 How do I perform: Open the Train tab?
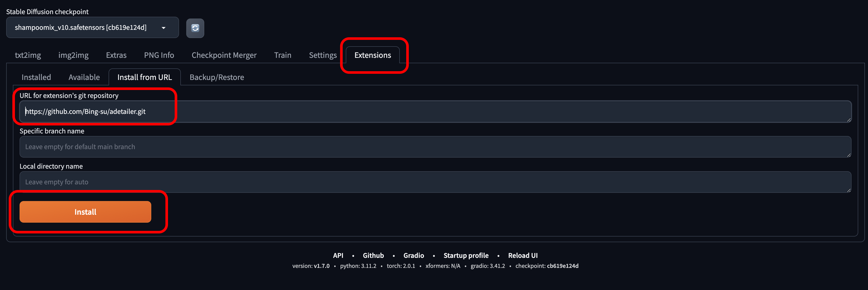(282, 55)
